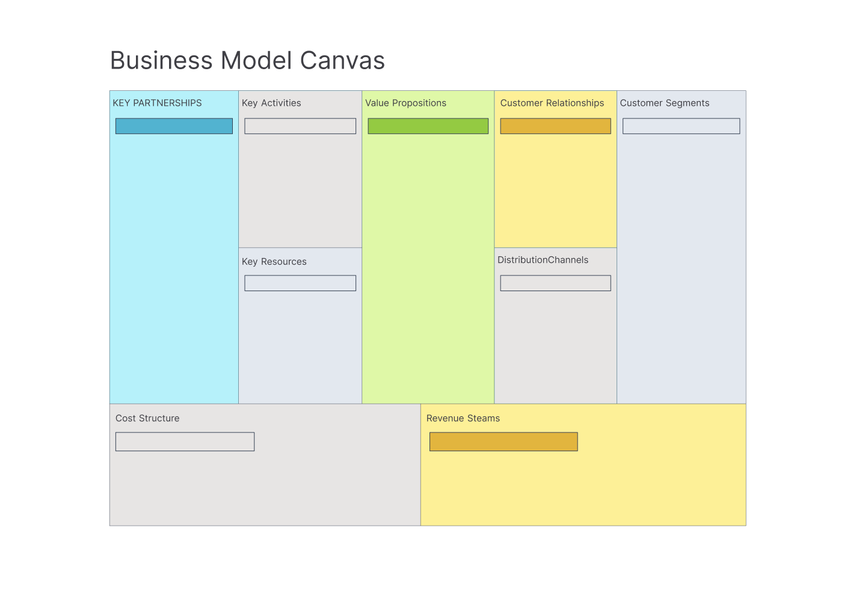Select the Key Resources label
Screen dimensions: 853x616
(x=274, y=262)
